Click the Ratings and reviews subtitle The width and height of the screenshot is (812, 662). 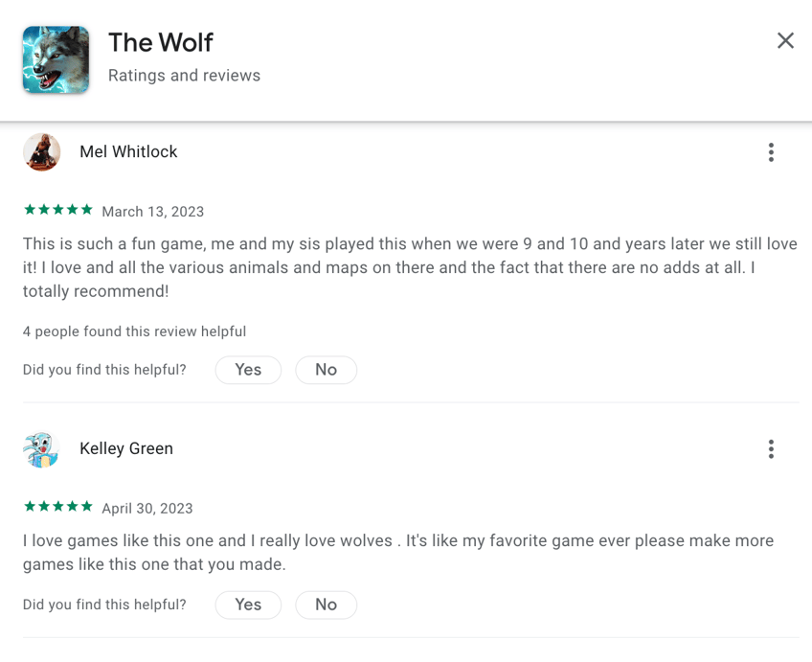(184, 76)
